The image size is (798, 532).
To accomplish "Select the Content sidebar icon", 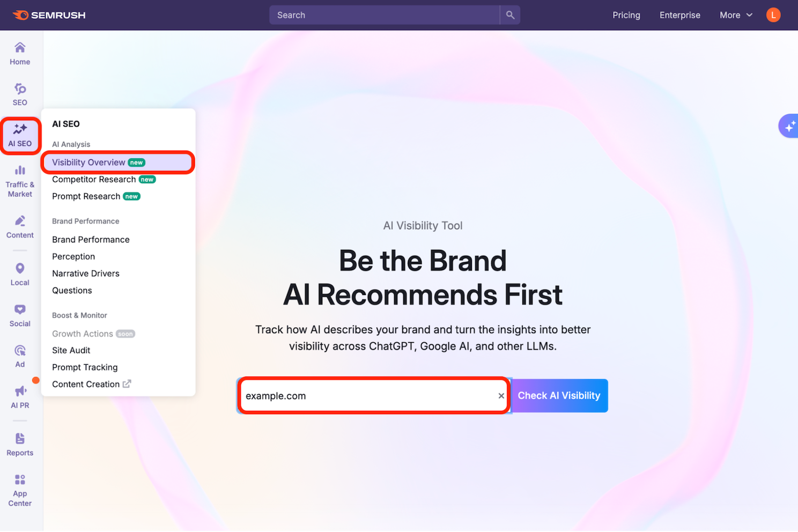I will coord(20,227).
